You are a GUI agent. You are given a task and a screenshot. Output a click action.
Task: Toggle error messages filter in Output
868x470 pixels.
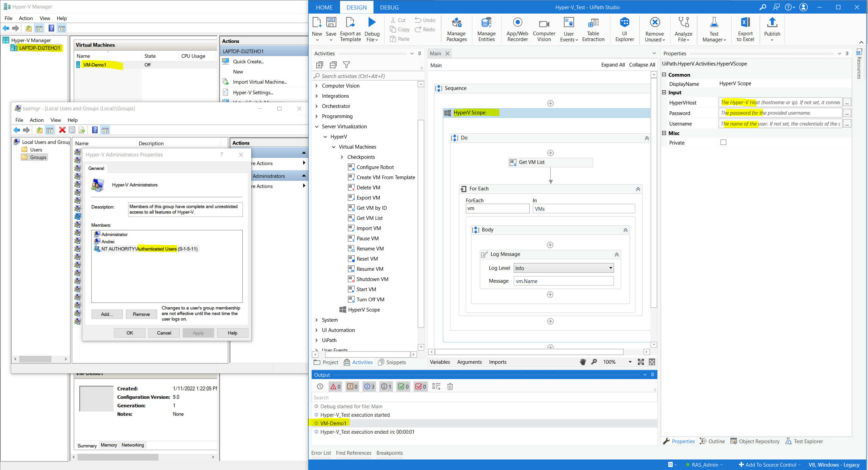coord(335,387)
